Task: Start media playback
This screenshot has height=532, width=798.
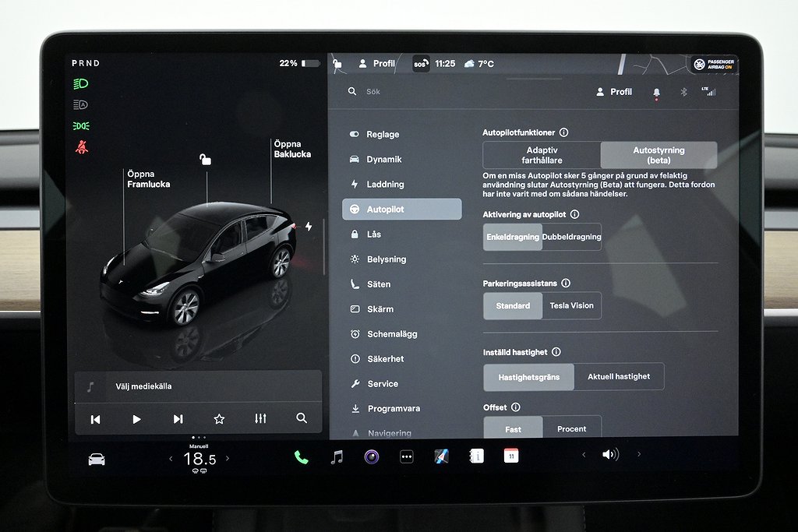Action: (x=136, y=419)
